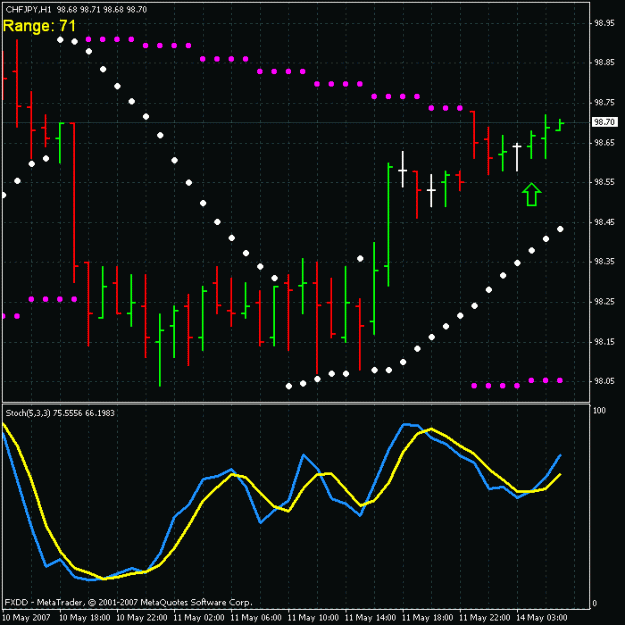625x625 pixels.
Task: Click the "10 May 2007" time label
Action: coord(26,618)
